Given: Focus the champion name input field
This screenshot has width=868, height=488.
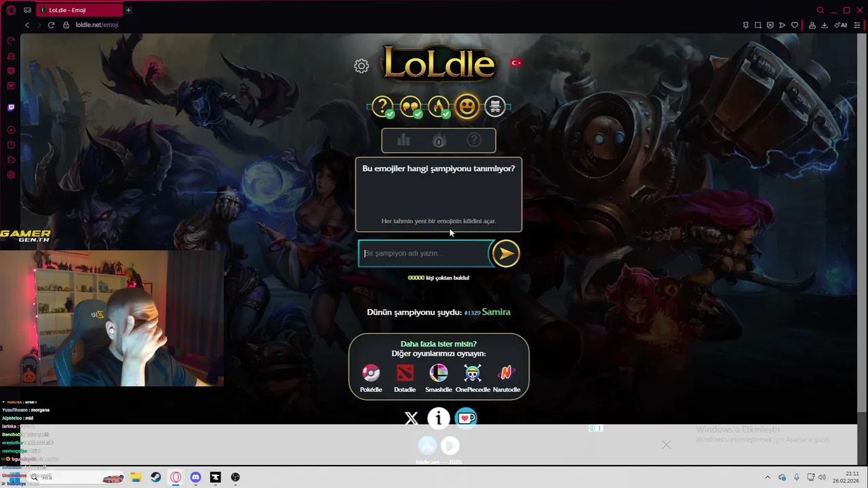Looking at the screenshot, I should tap(425, 253).
